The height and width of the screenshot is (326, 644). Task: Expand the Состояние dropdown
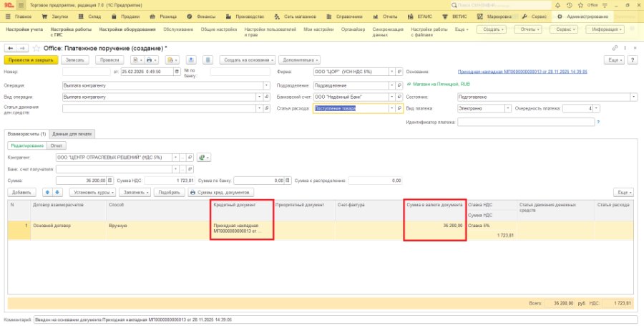coord(634,97)
